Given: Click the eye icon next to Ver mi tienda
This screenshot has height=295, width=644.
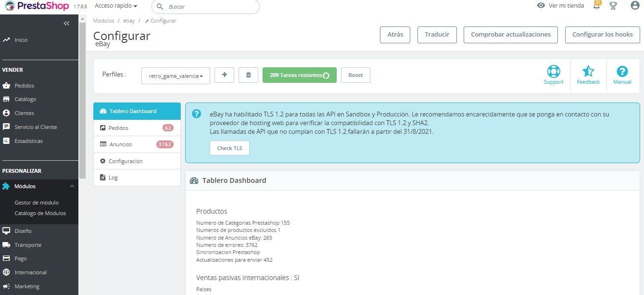Looking at the screenshot, I should pos(541,6).
